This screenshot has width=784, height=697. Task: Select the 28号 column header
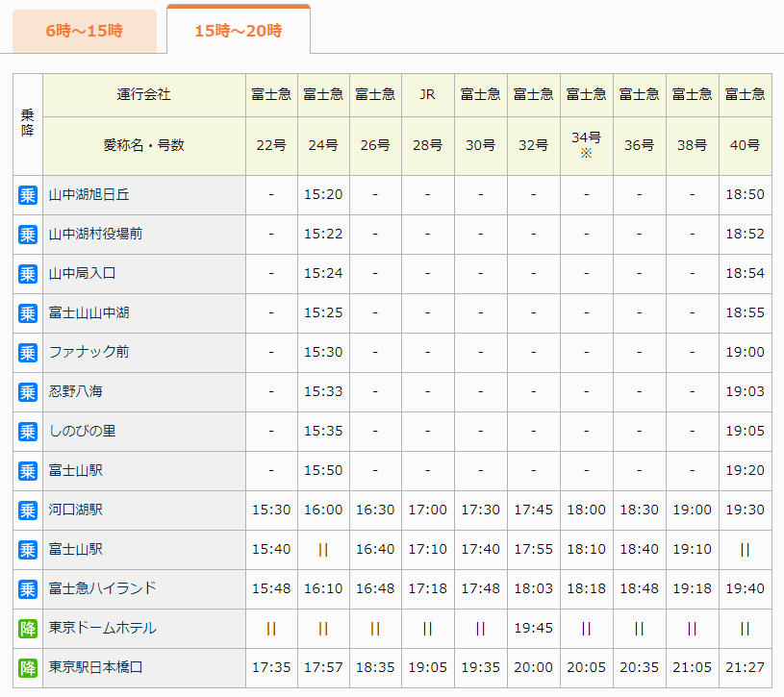[x=428, y=146]
